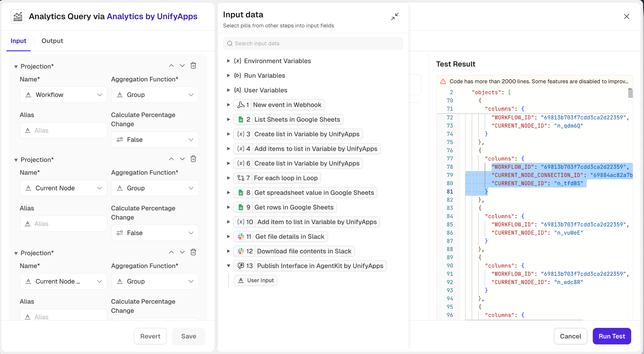644x354 pixels.
Task: Collapse the Input data panel icon
Action: [395, 16]
